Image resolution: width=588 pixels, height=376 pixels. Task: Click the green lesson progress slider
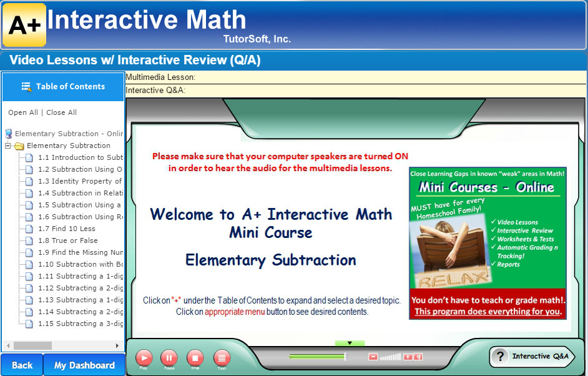318,357
